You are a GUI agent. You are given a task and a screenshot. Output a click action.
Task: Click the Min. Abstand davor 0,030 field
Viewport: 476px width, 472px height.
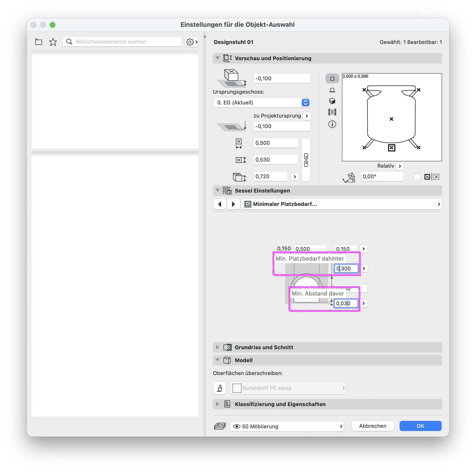tap(346, 303)
